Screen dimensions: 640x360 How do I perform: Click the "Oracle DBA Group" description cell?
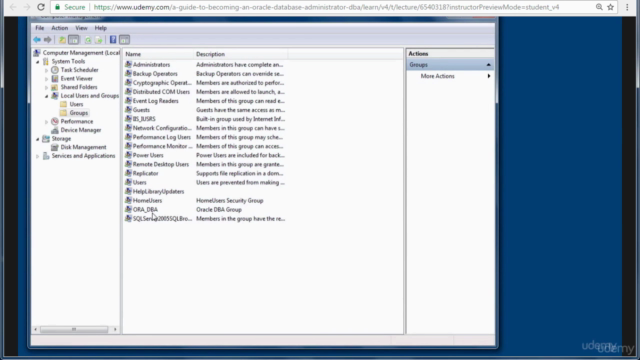(219, 209)
